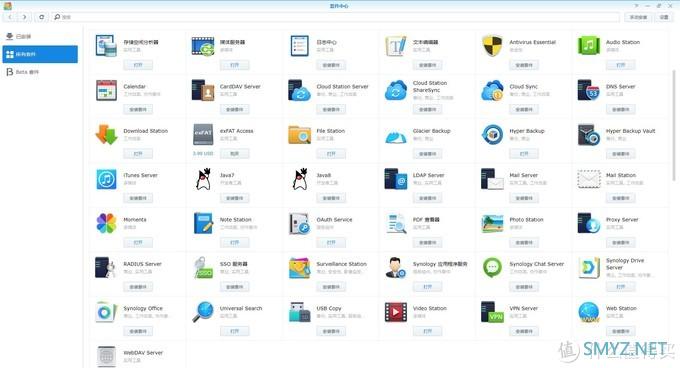Open the Beta packages sidebar section

click(x=39, y=72)
